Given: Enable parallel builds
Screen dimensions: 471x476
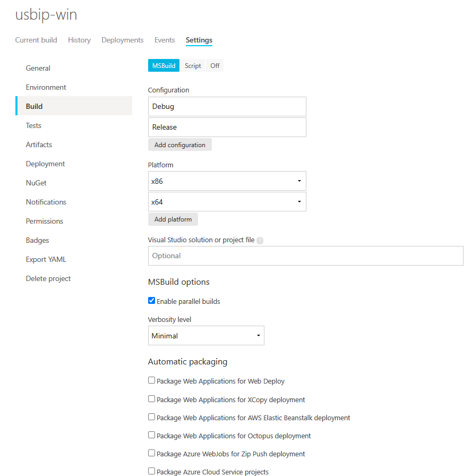Looking at the screenshot, I should (x=151, y=300).
